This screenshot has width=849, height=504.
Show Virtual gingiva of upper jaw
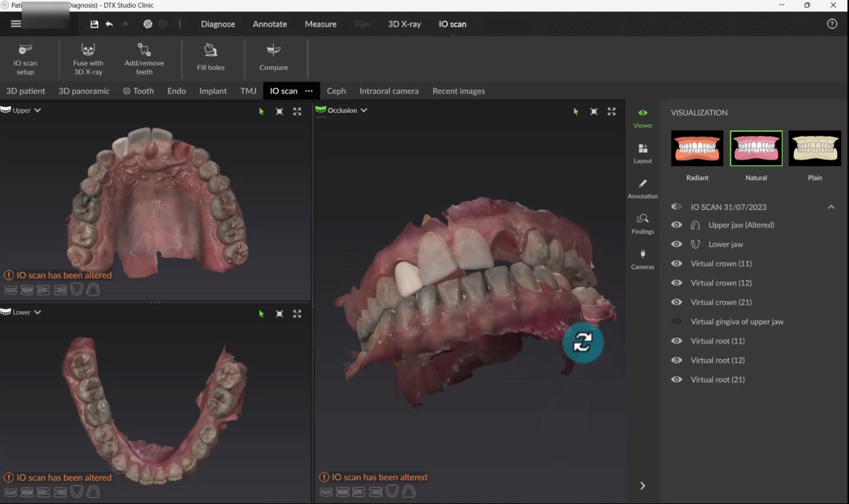click(x=677, y=321)
